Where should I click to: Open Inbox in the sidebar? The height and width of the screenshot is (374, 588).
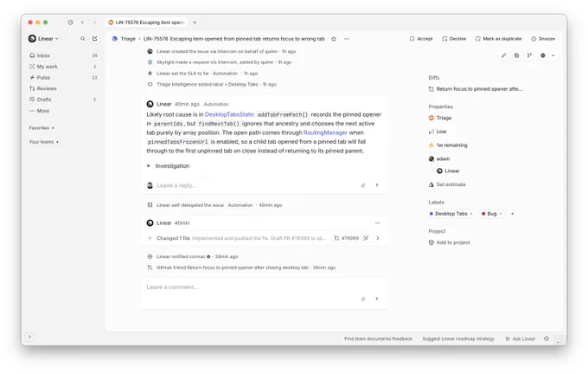(63, 55)
